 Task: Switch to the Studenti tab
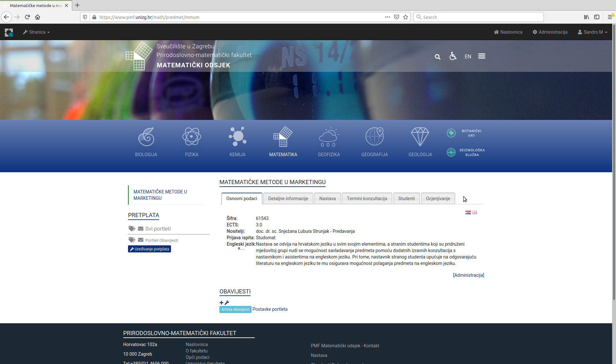[x=406, y=199]
